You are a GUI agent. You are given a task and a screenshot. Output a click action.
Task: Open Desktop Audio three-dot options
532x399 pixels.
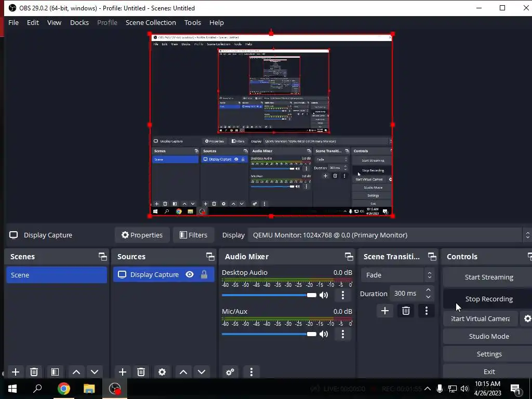coord(343,295)
